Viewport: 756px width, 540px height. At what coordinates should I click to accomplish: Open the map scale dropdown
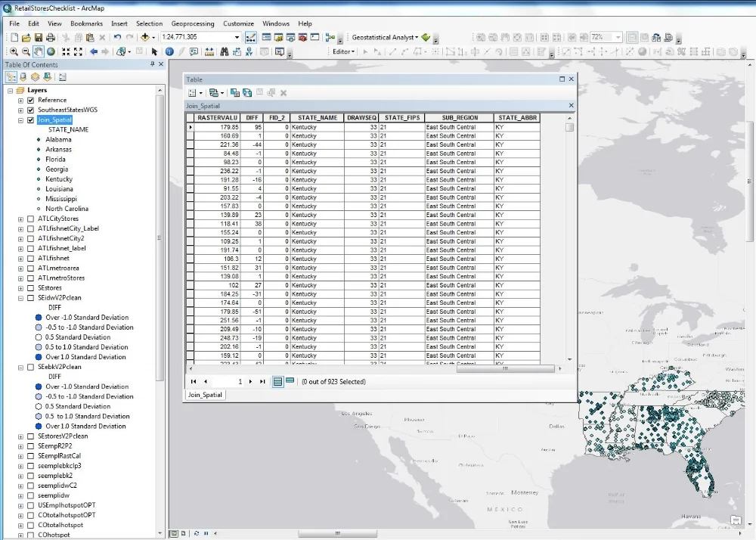click(237, 37)
